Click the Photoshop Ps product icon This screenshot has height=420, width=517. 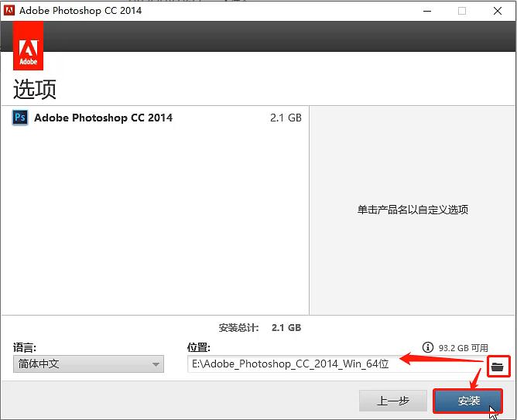(x=20, y=118)
